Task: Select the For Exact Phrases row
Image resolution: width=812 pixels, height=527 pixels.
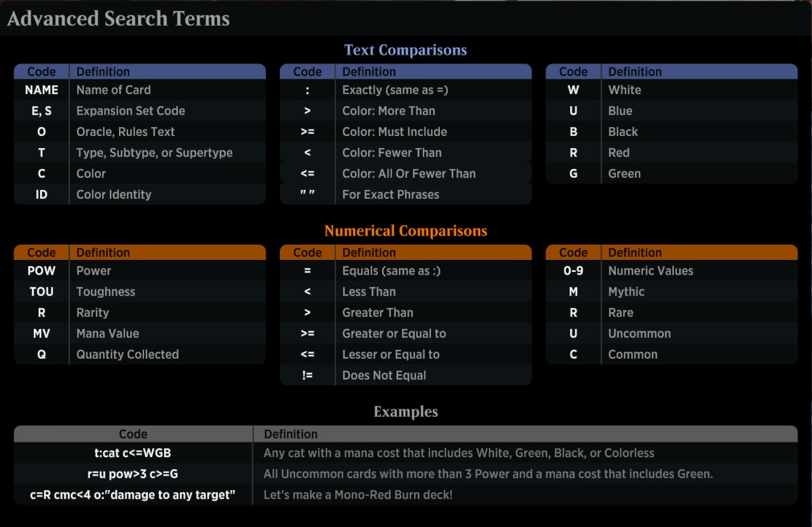Action: click(405, 195)
